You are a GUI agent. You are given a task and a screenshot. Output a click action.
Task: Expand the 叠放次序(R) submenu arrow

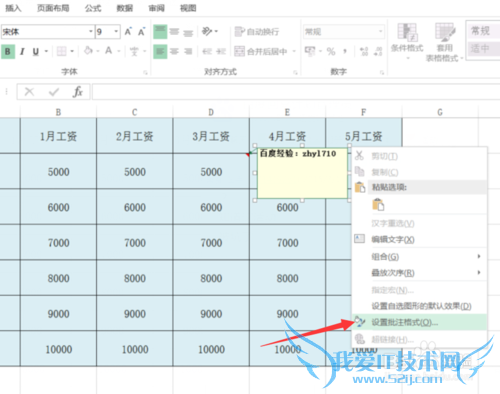tap(479, 272)
